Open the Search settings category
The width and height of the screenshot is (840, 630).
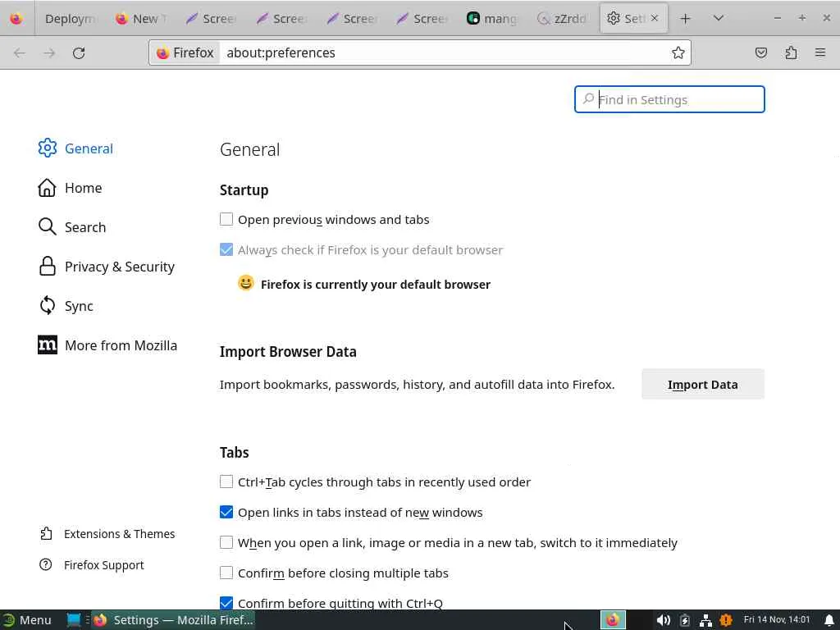coord(72,227)
